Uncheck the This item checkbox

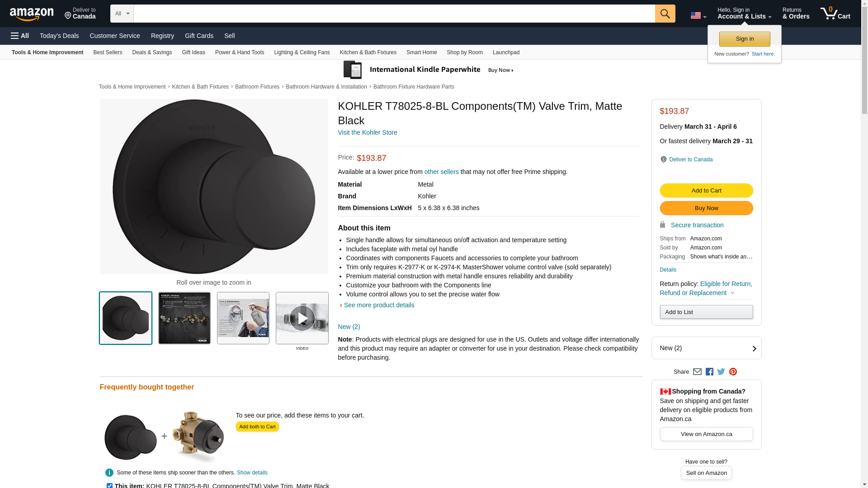(109, 486)
